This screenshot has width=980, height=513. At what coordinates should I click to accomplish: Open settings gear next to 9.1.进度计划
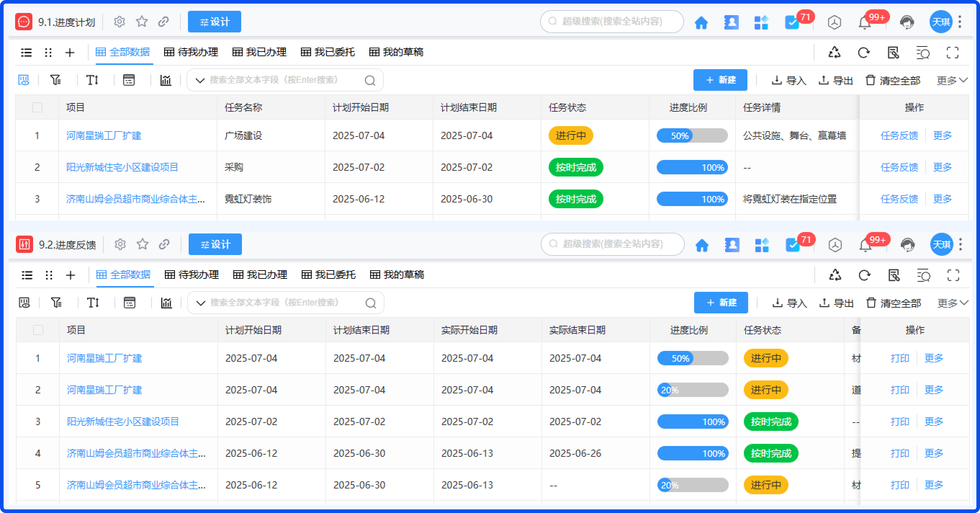click(119, 22)
